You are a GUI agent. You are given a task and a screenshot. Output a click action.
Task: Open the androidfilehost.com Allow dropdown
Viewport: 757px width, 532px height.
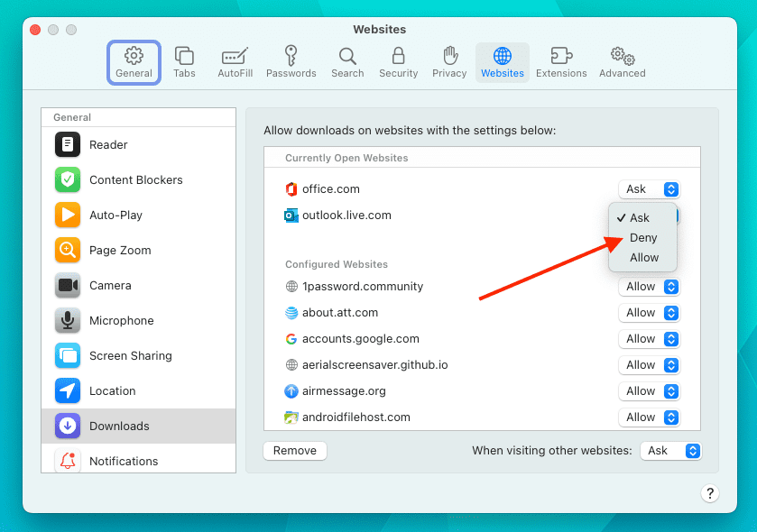(x=649, y=417)
